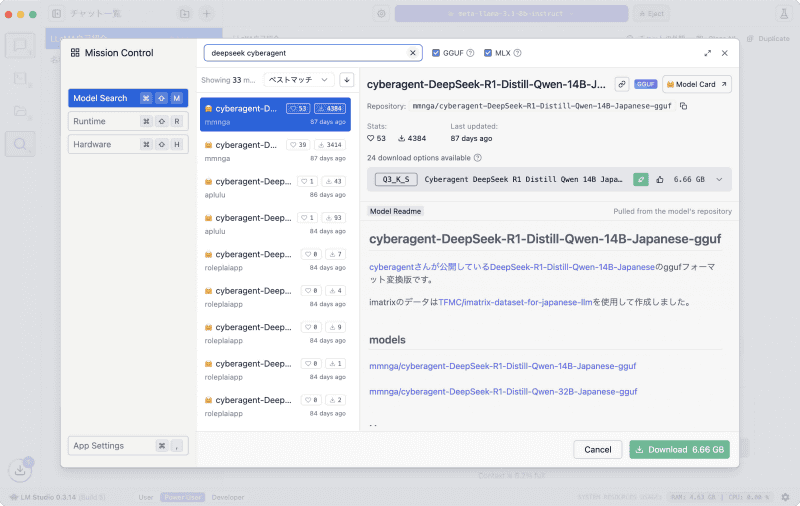The image size is (800, 506).
Task: Open download options help icon
Action: pyautogui.click(x=478, y=158)
